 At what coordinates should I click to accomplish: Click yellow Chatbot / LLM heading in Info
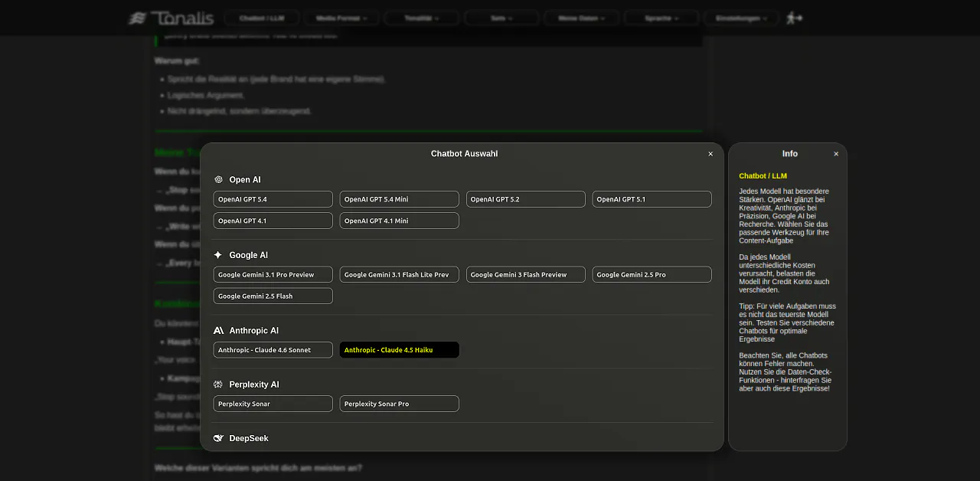point(763,176)
